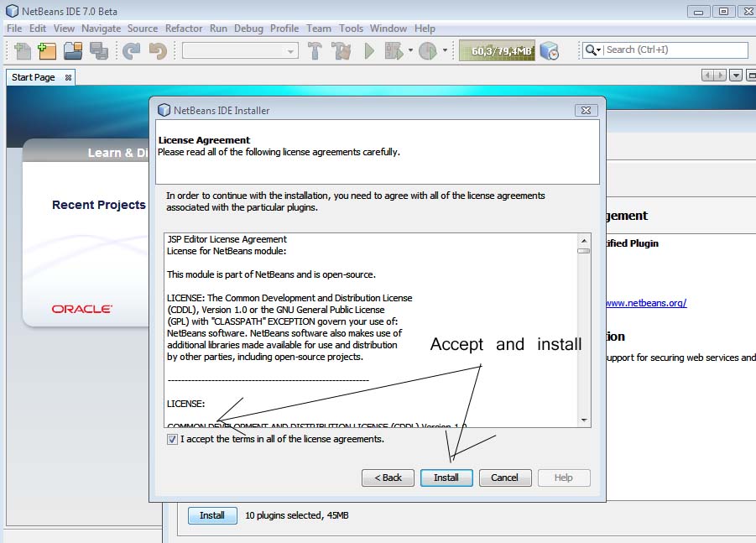Click license scrollbar up arrow
This screenshot has width=756, height=543.
tap(584, 241)
